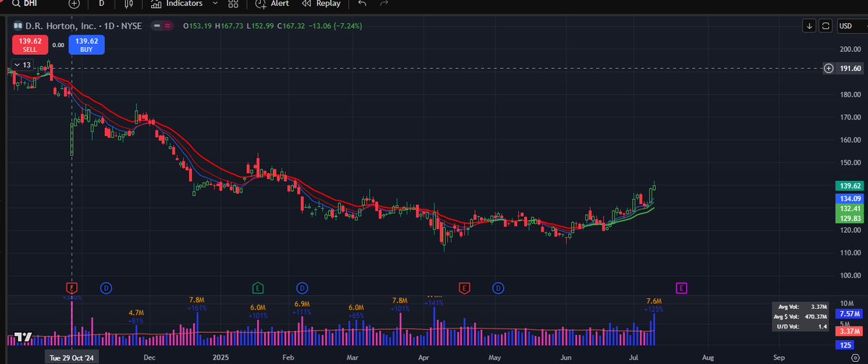Click the 4.7M +81% volume annotation

pos(136,316)
